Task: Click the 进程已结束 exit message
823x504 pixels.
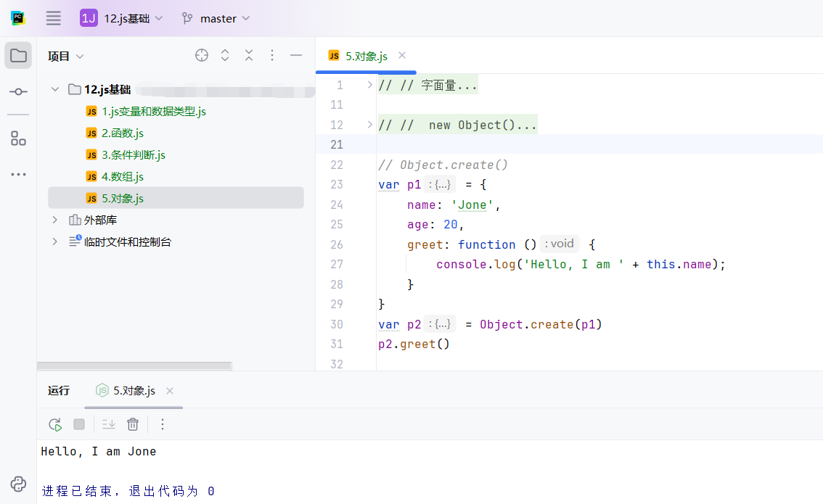Action: pos(128,491)
